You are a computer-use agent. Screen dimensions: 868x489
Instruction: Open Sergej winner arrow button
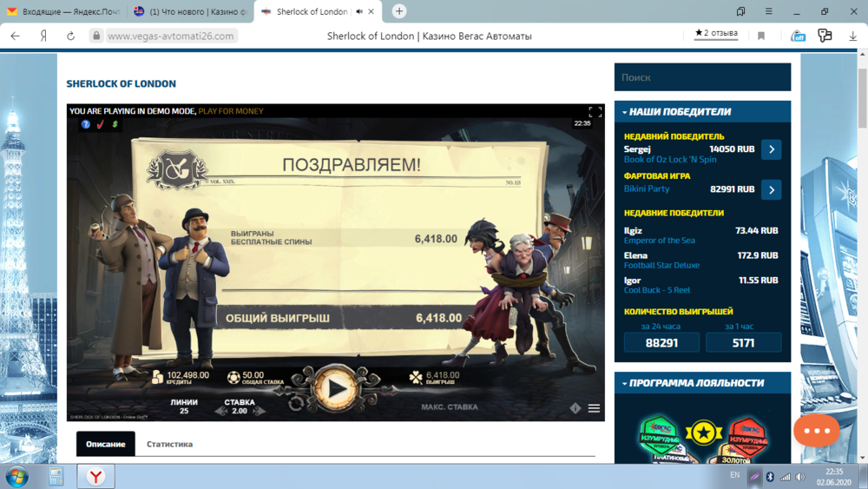771,149
